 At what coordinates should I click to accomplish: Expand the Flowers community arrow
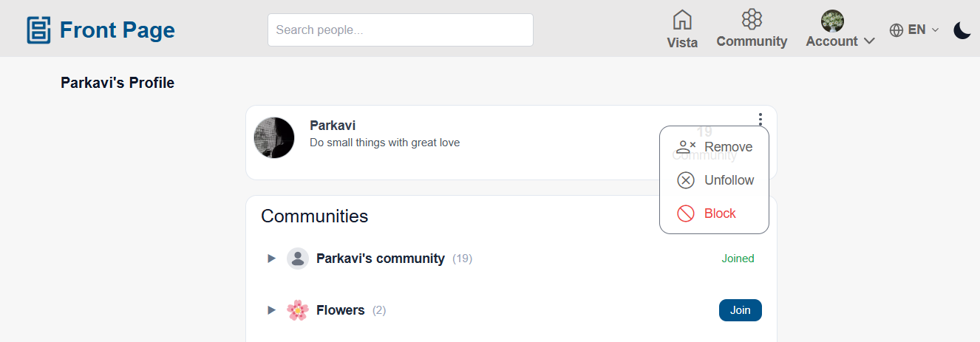click(x=271, y=310)
